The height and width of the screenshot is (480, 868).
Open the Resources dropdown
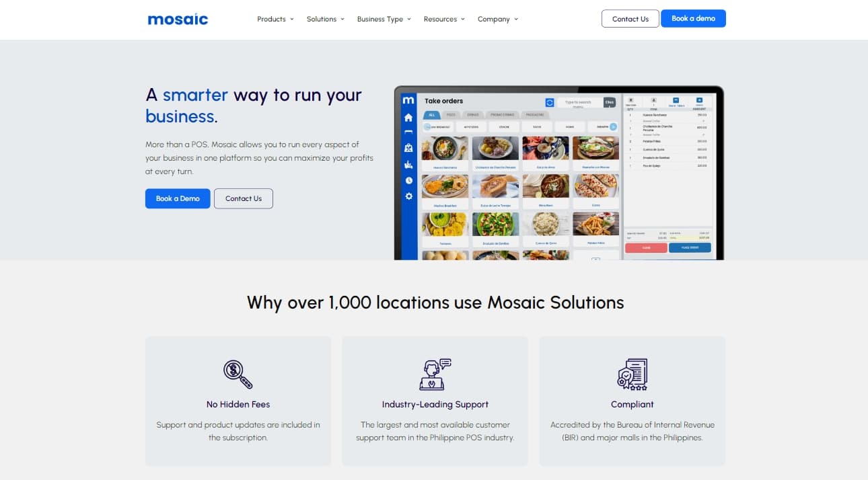coord(444,19)
